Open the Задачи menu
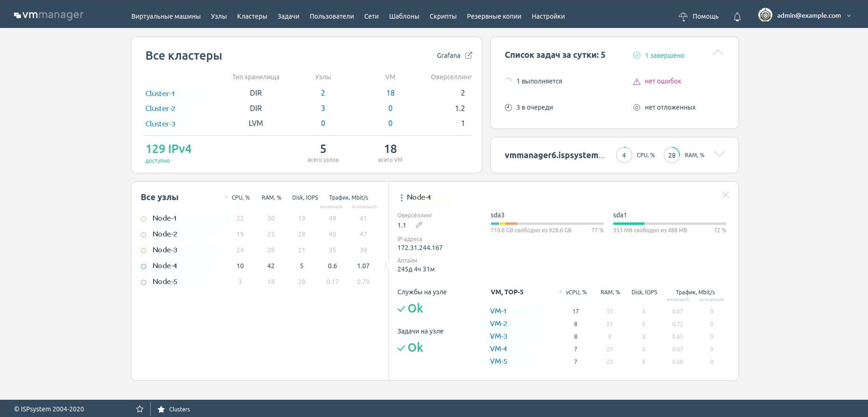The image size is (868, 417). point(288,16)
